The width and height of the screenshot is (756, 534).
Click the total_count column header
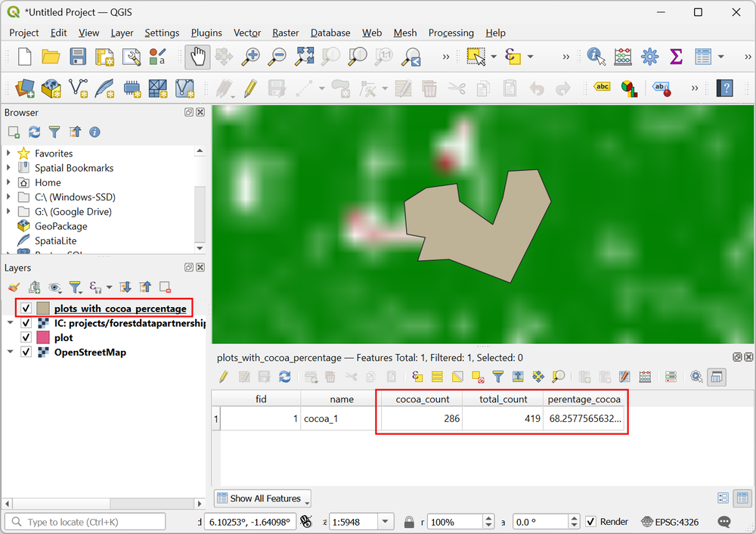pyautogui.click(x=503, y=399)
